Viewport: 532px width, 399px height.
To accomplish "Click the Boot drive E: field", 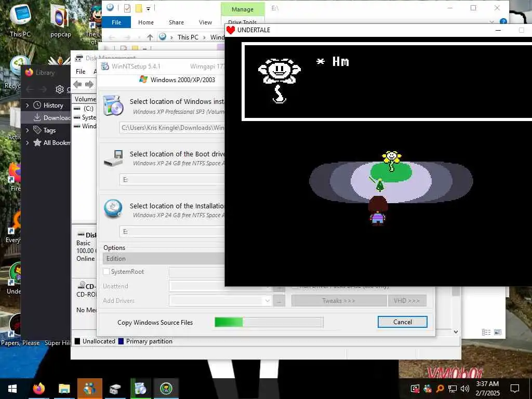I will point(172,179).
